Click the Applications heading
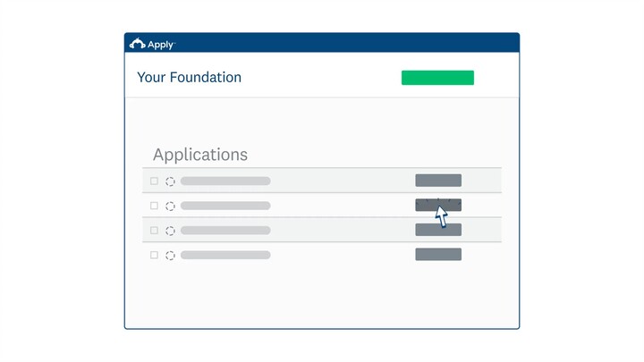Screen dimensions: 644x362 coord(200,155)
